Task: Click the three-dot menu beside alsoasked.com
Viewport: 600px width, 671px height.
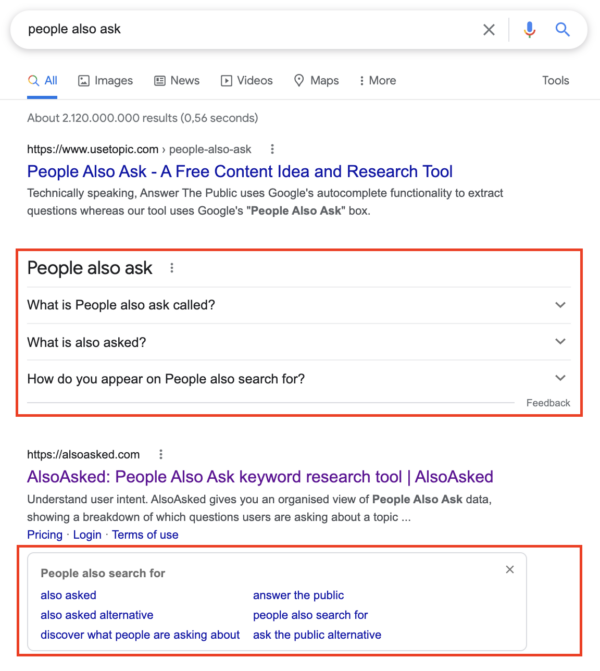Action: click(x=161, y=454)
